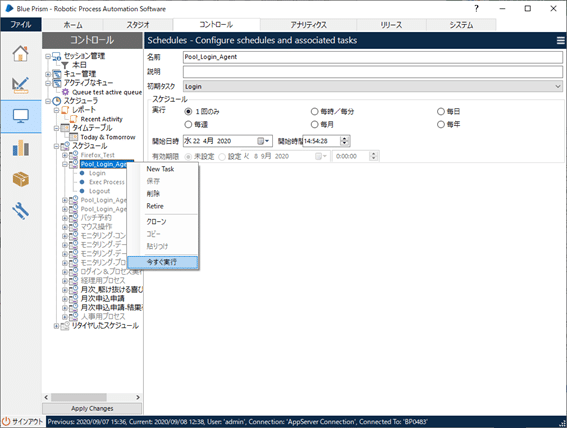Open the Studio pencil icon in sidebar

click(21, 85)
